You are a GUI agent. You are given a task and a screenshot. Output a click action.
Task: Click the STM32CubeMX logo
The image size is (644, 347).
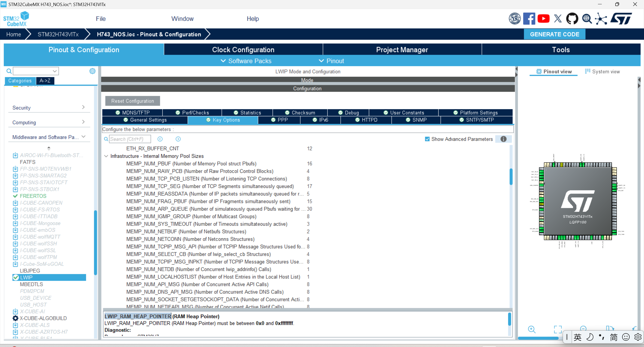tap(16, 19)
